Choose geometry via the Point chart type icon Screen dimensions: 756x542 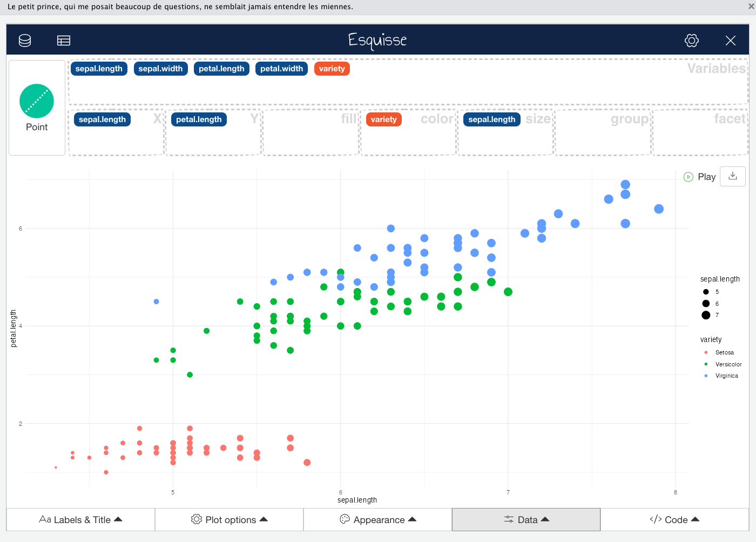click(37, 108)
